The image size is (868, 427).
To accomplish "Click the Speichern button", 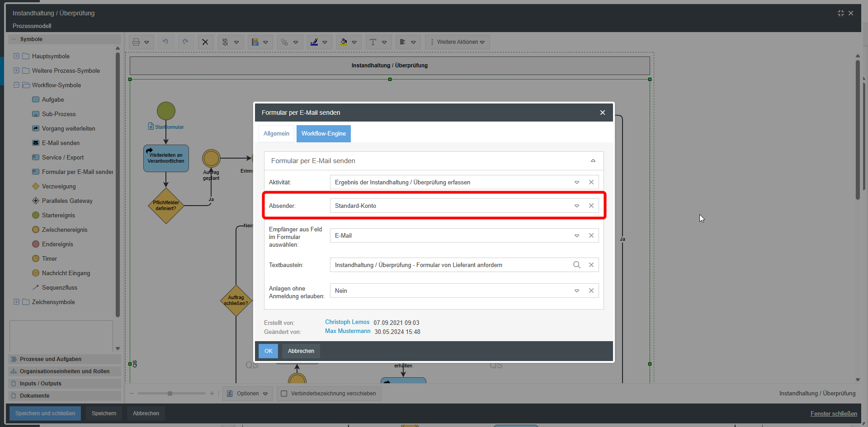I will (104, 413).
